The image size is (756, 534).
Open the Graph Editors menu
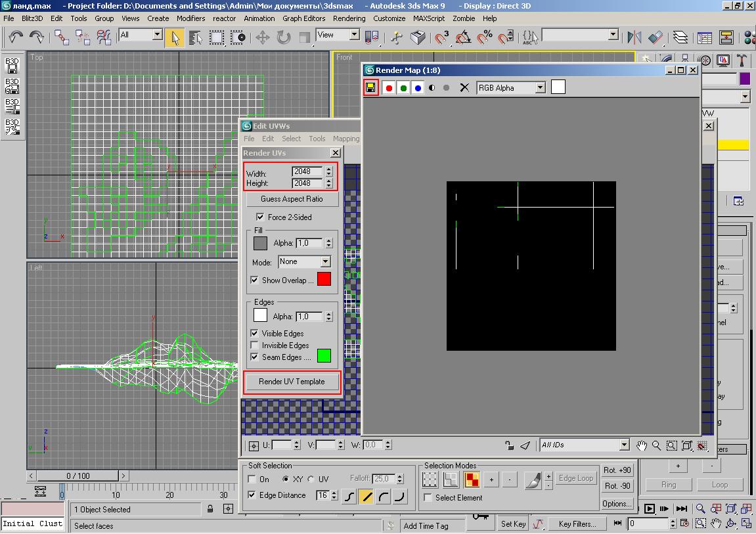pyautogui.click(x=303, y=18)
